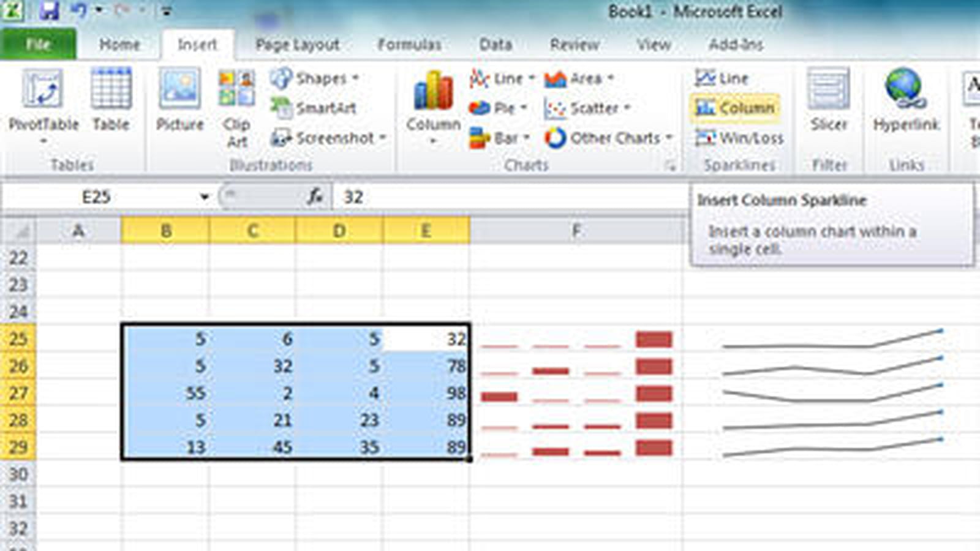The image size is (980, 551).
Task: Open the Data tab
Action: coord(496,44)
